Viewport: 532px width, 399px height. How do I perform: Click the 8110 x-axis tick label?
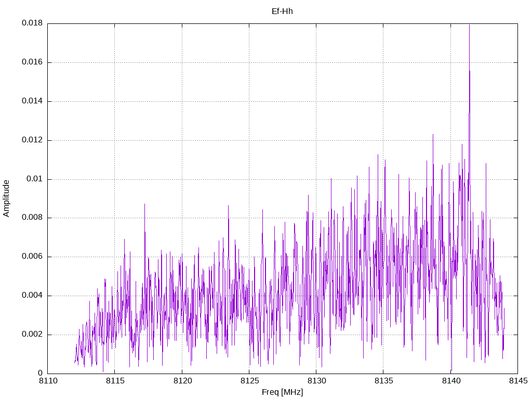tap(48, 381)
